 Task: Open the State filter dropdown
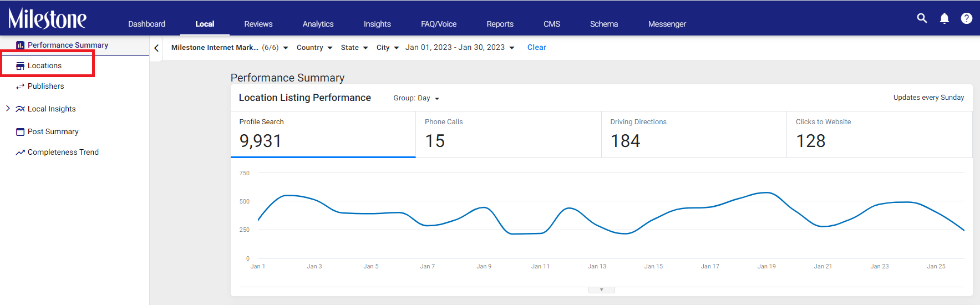pyautogui.click(x=354, y=48)
